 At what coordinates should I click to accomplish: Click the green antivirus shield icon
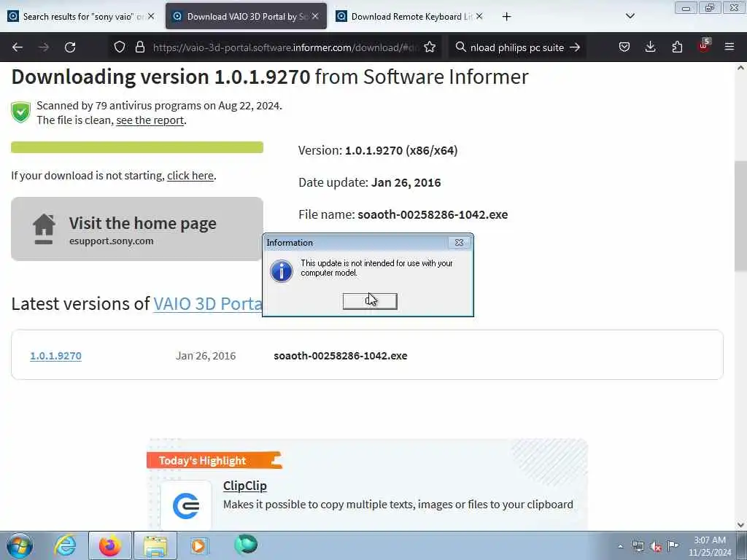pos(20,112)
